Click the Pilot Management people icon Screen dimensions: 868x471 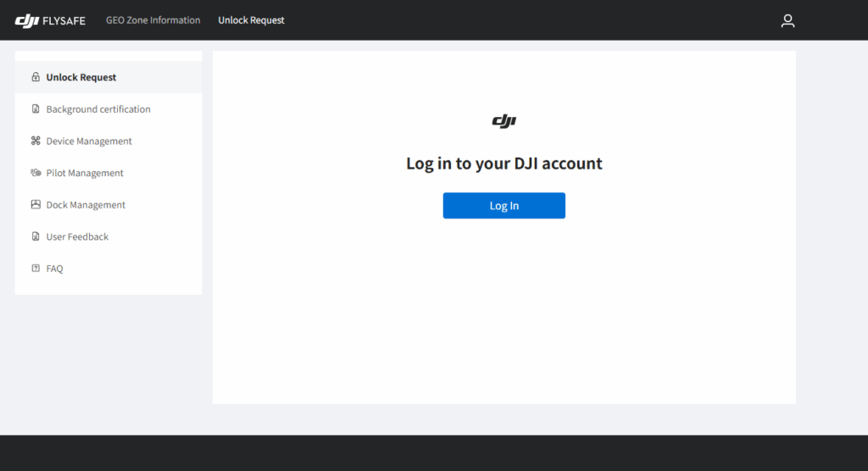36,173
